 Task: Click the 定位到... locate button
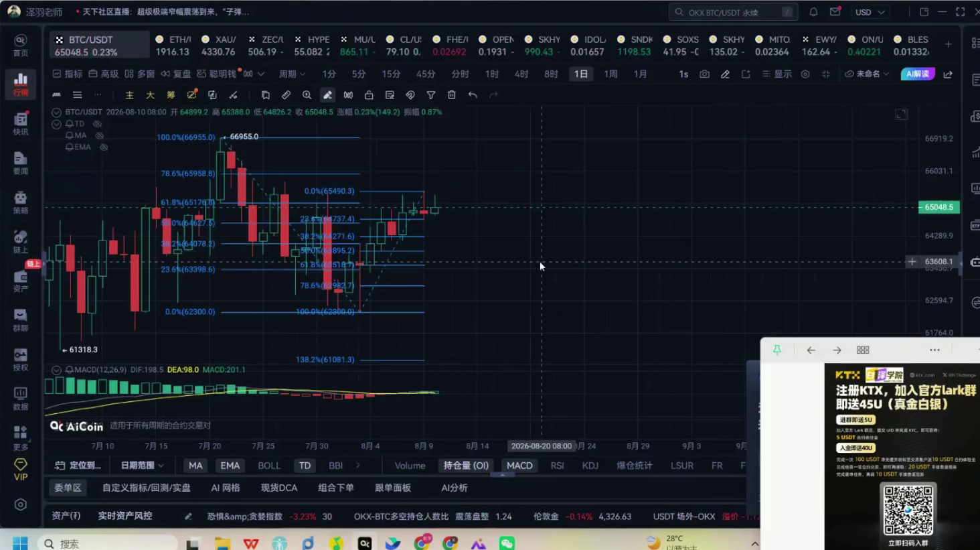(x=78, y=466)
